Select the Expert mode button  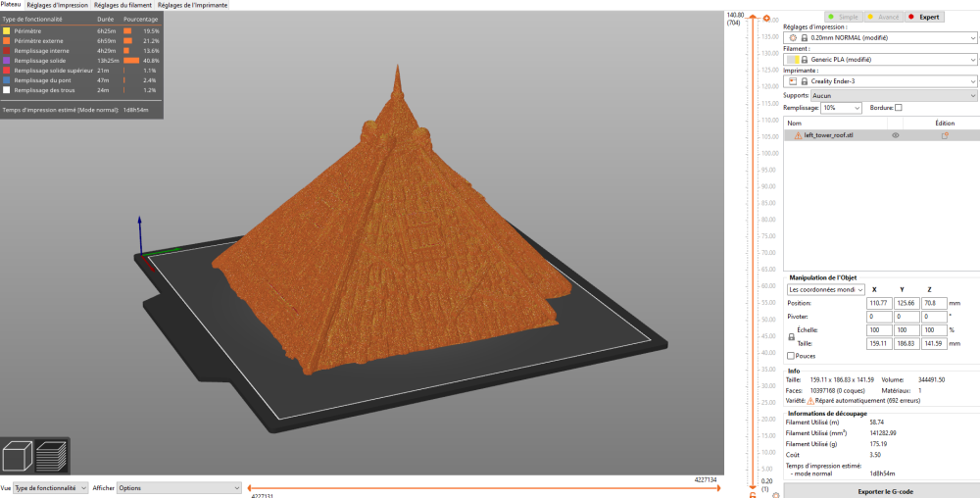(924, 17)
